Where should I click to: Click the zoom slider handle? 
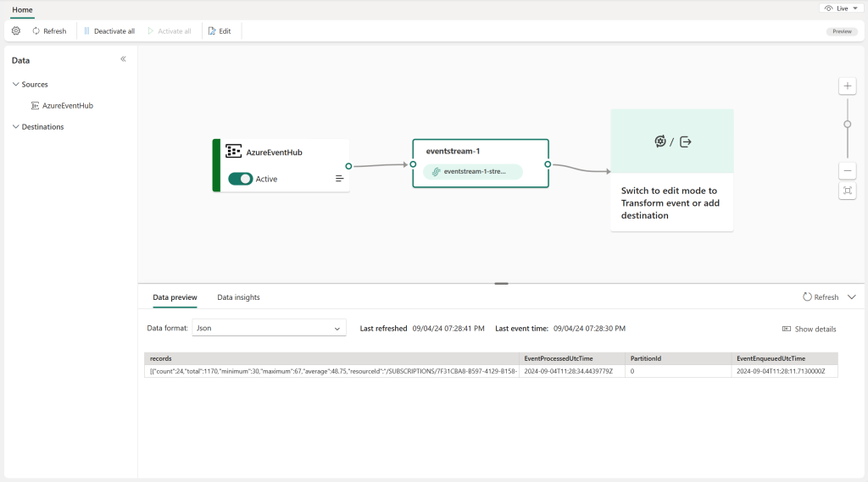848,124
